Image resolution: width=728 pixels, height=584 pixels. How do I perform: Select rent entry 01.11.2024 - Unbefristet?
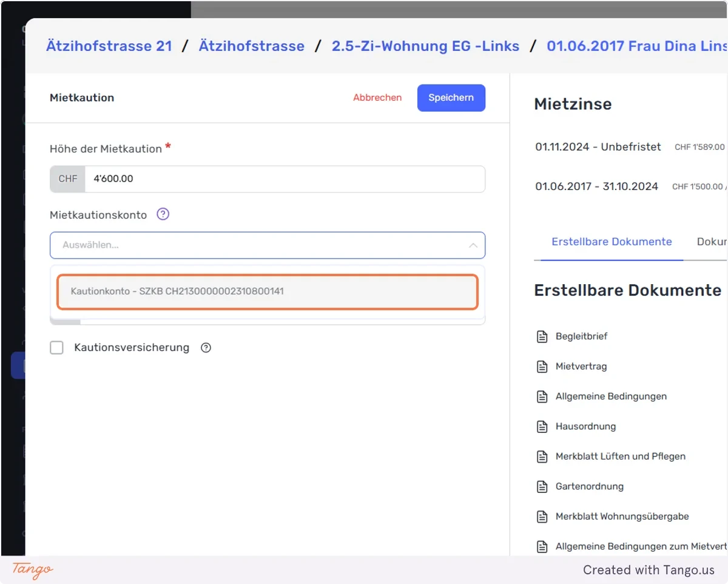[x=598, y=147]
